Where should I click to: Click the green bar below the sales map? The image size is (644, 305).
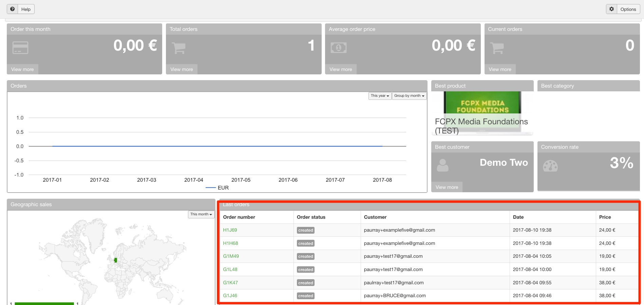pos(44,304)
